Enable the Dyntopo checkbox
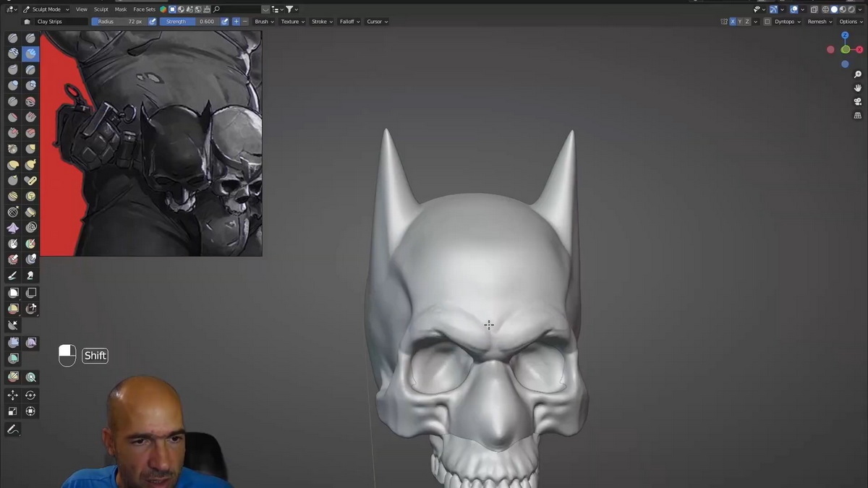 [x=768, y=22]
